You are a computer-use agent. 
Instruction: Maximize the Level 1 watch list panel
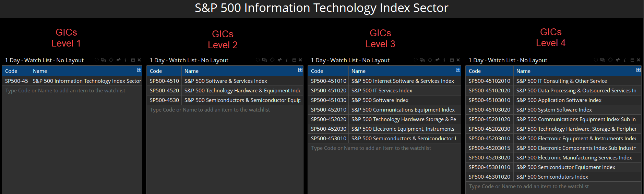[133, 60]
